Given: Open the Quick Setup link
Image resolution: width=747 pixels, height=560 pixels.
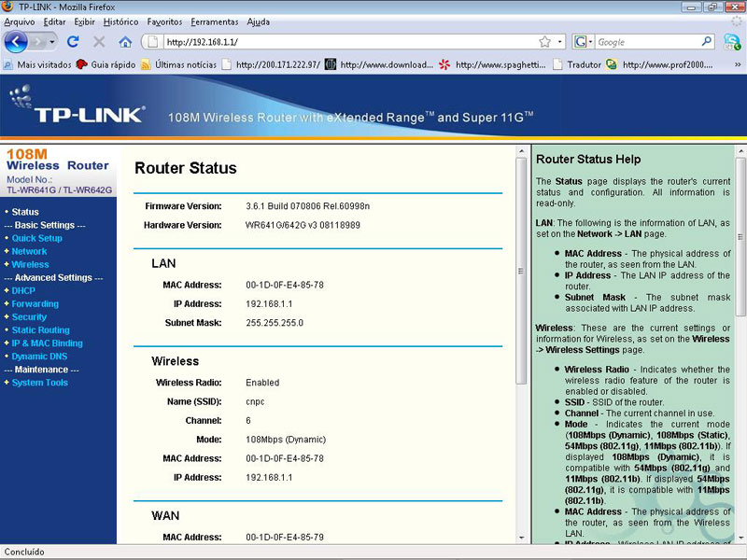Looking at the screenshot, I should tap(36, 238).
